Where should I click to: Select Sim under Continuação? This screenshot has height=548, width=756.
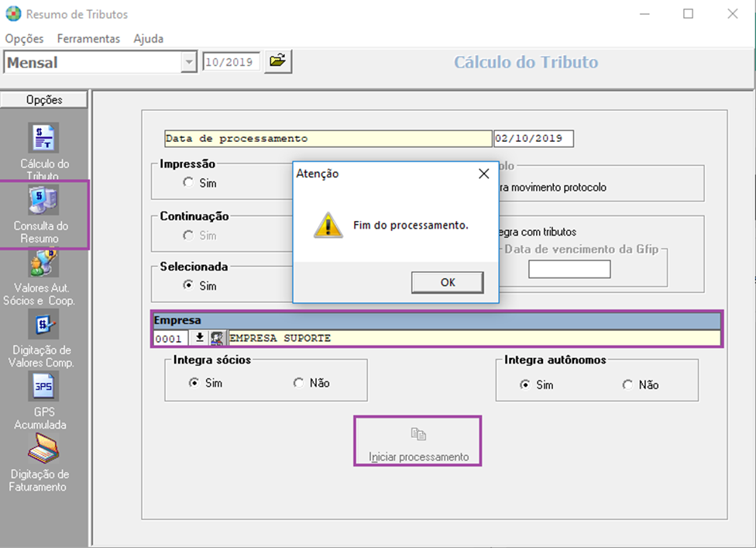click(x=188, y=235)
